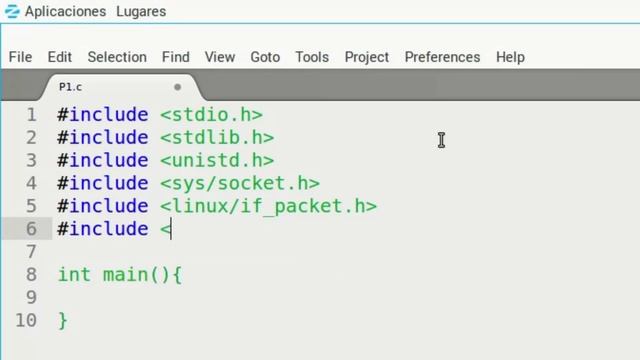Click the desktop logo icon beside Aplicaciones
Screen dimensions: 640x360
click(x=12, y=11)
